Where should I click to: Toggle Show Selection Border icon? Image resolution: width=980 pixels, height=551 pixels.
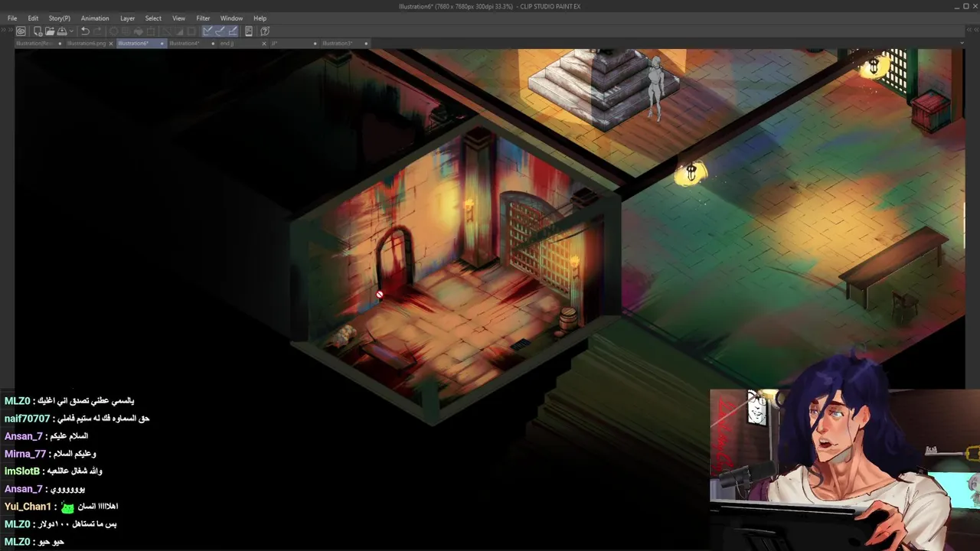point(191,31)
